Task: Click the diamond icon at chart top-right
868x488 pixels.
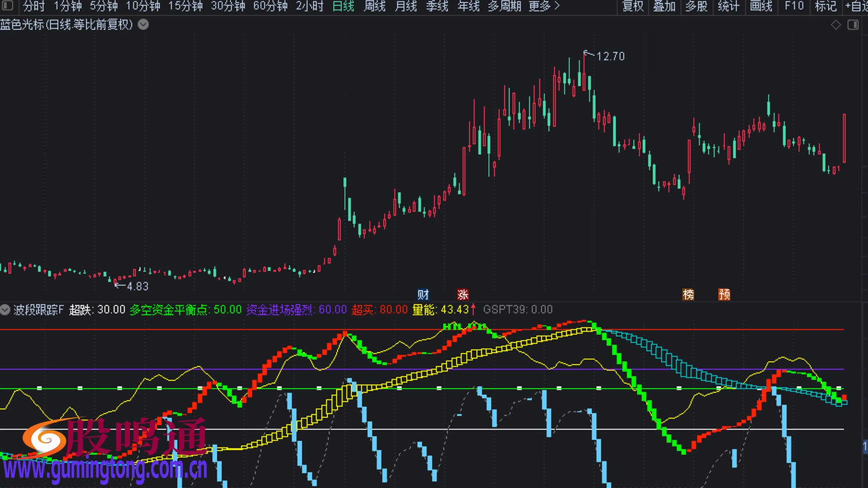Action: (x=836, y=25)
